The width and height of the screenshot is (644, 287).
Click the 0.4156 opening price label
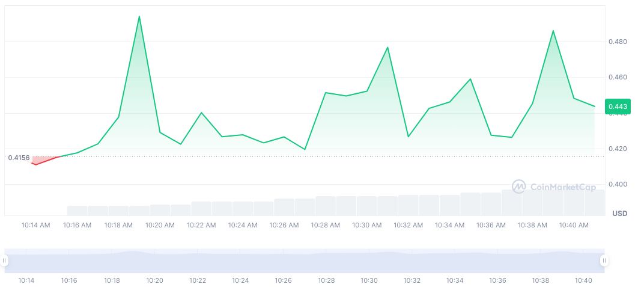19,158
